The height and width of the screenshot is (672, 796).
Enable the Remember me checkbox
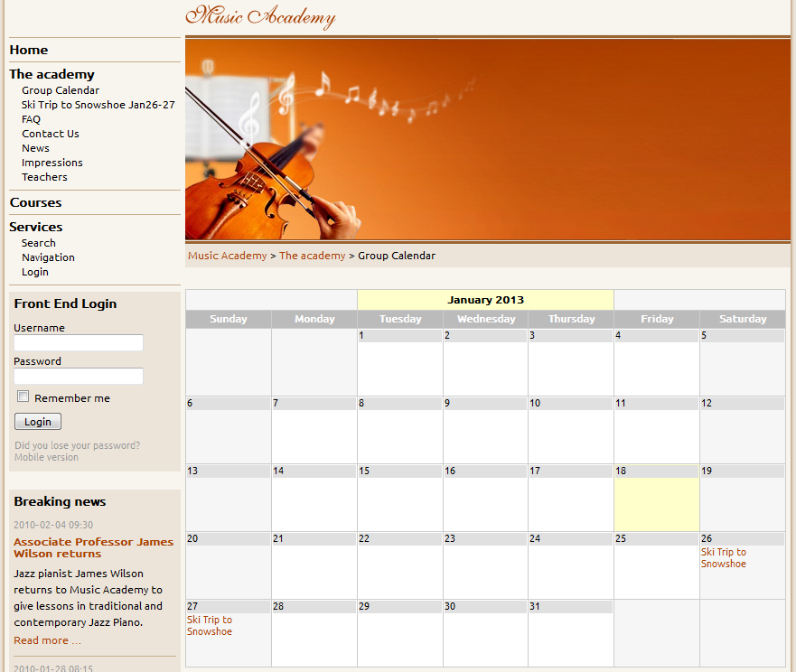[x=23, y=397]
